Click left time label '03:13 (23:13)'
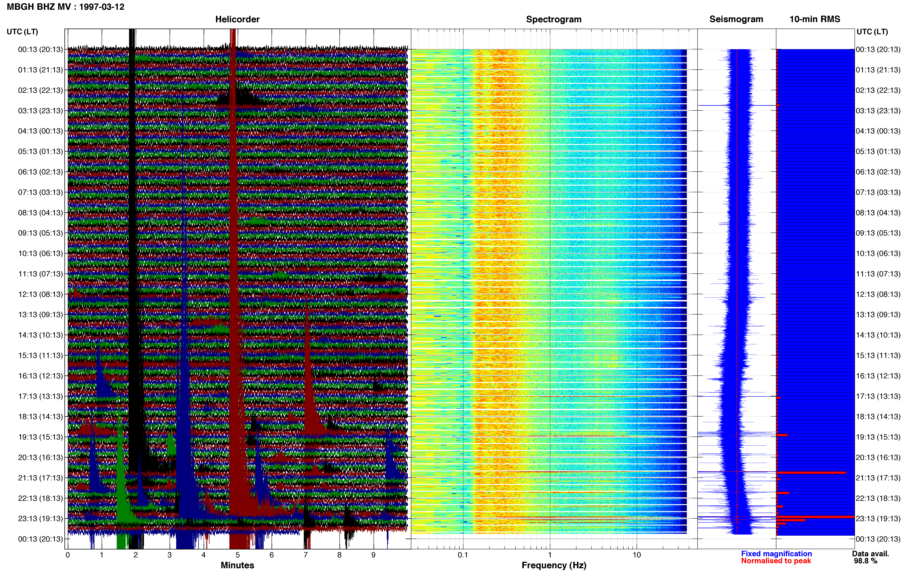Image resolution: width=924 pixels, height=578 pixels. click(41, 111)
